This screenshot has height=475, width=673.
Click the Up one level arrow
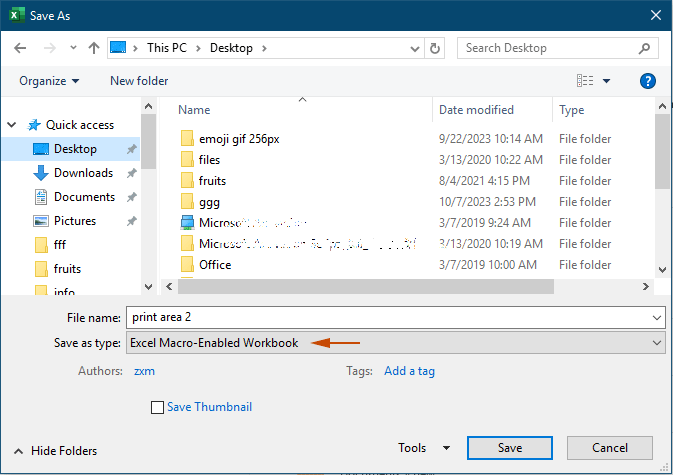tap(93, 48)
